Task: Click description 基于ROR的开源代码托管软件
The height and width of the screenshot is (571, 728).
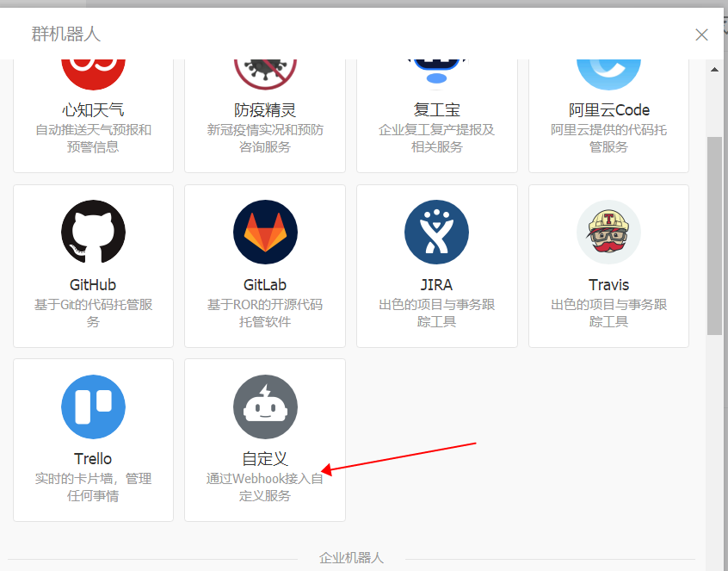Action: point(265,313)
